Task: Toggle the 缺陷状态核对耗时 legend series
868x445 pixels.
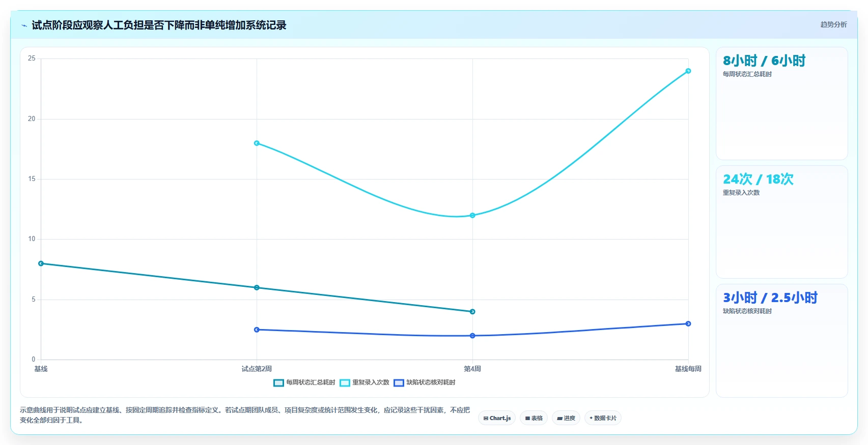Action: tap(425, 382)
